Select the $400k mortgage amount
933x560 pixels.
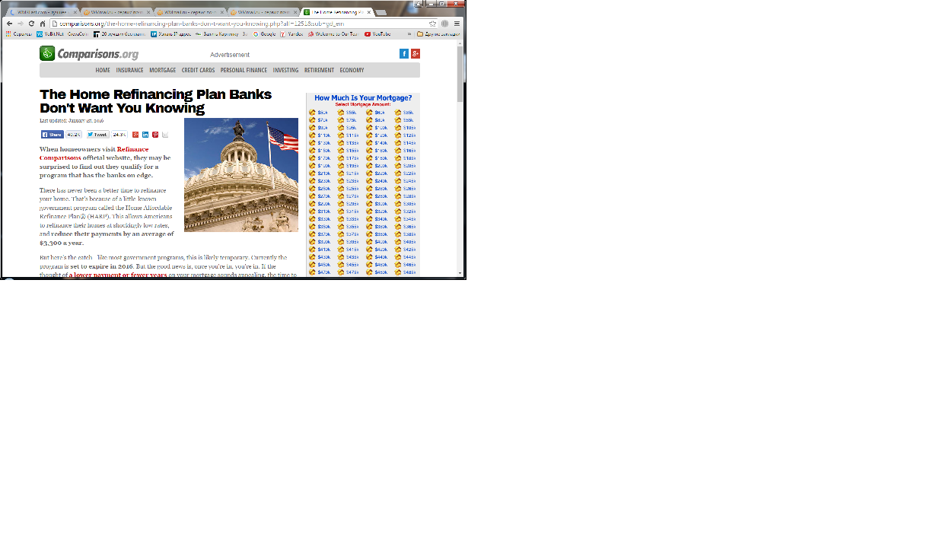381,242
